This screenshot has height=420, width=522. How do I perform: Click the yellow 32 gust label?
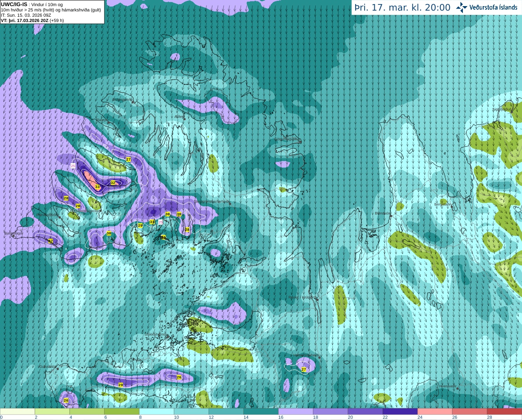tap(113, 183)
